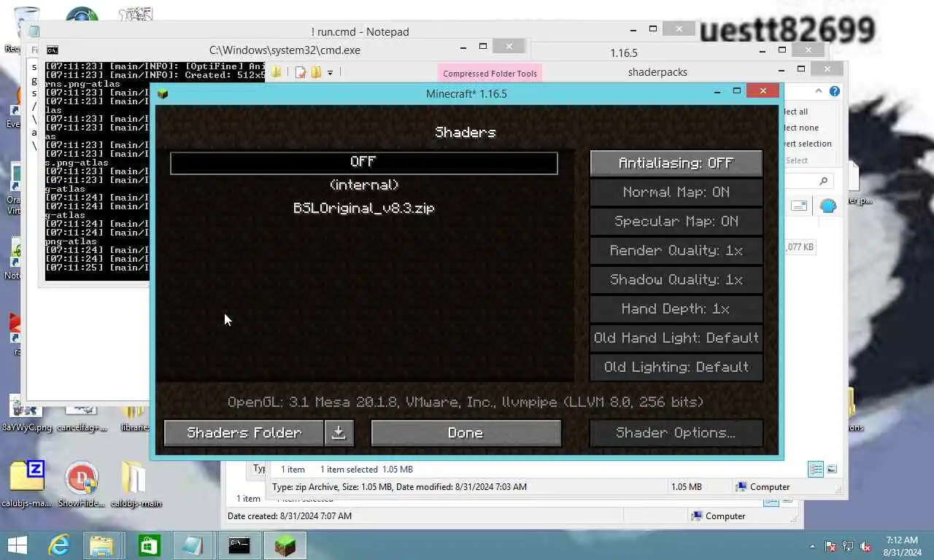Open quick access toolbar dropdown arrow

tap(330, 72)
